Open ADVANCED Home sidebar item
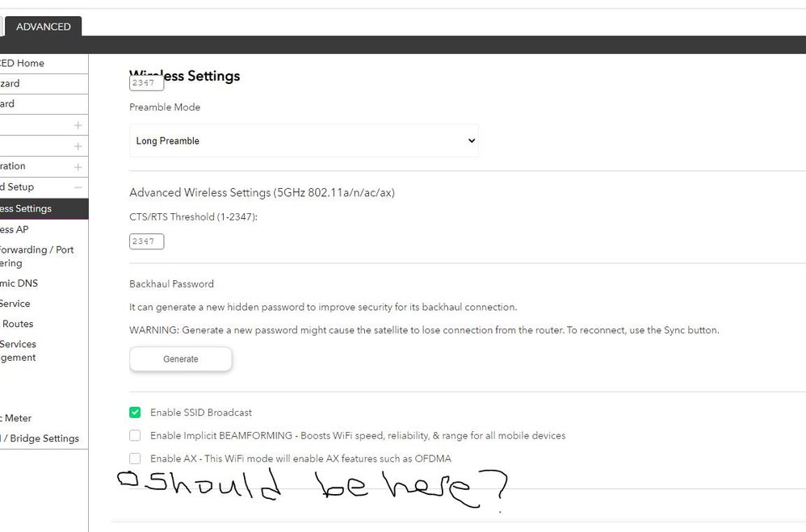This screenshot has height=532, width=806. tap(44, 63)
